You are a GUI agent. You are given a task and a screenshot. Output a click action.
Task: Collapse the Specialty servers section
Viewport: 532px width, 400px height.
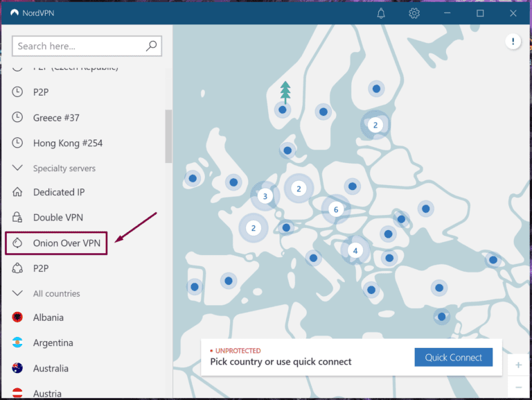[18, 168]
